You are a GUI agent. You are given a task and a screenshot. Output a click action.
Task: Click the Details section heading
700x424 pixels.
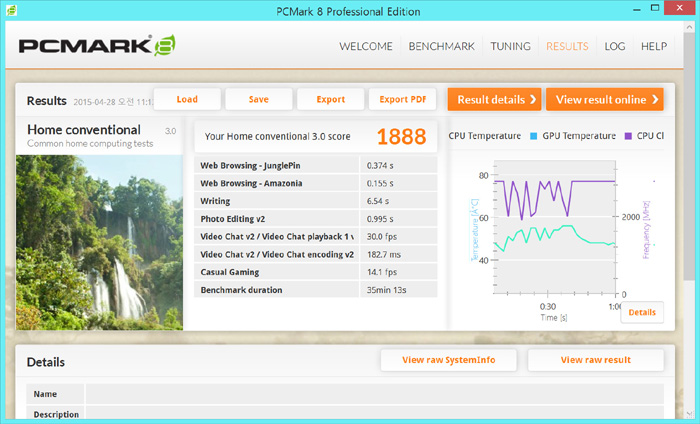coord(46,362)
